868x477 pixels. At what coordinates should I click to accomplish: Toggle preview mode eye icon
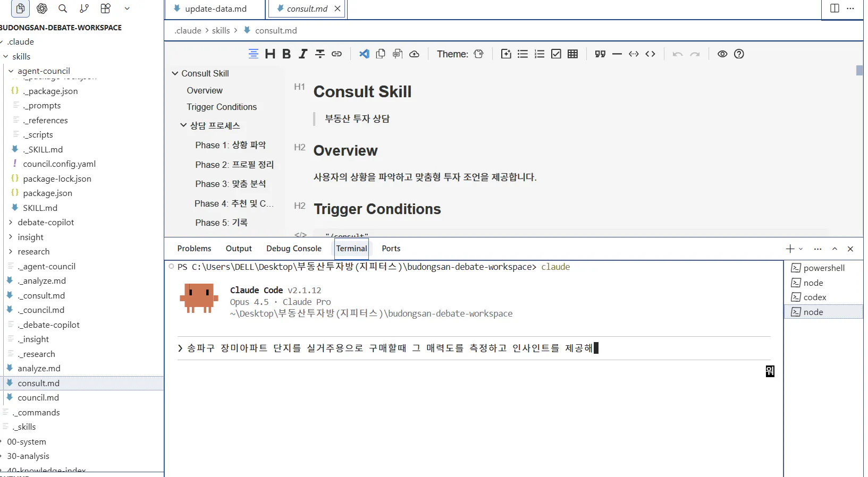pyautogui.click(x=722, y=54)
